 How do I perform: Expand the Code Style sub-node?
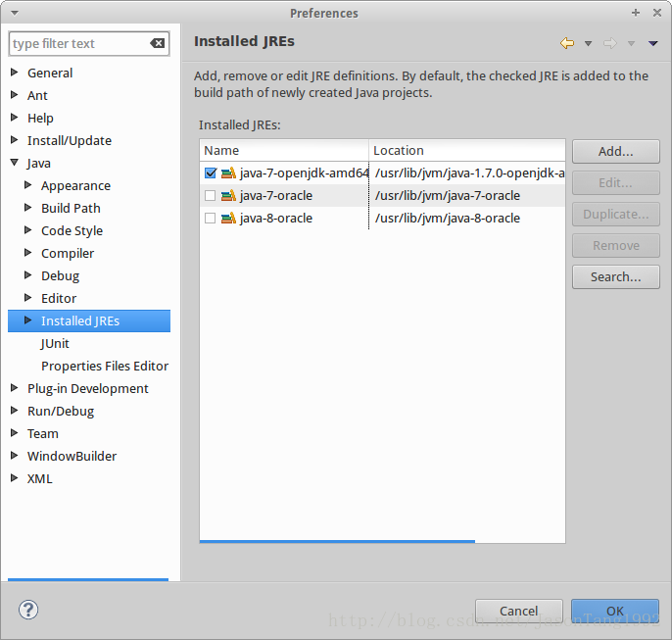(27, 229)
